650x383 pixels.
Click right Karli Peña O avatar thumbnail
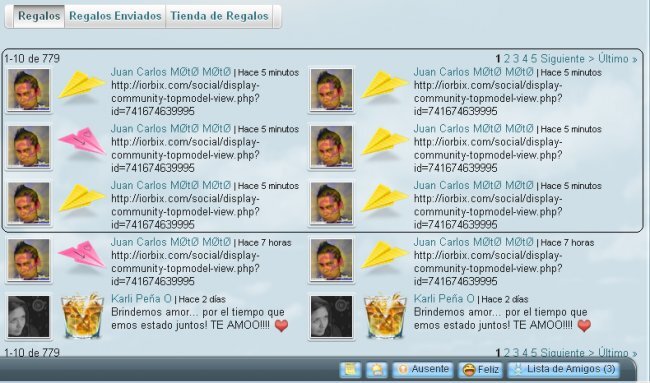click(x=331, y=317)
